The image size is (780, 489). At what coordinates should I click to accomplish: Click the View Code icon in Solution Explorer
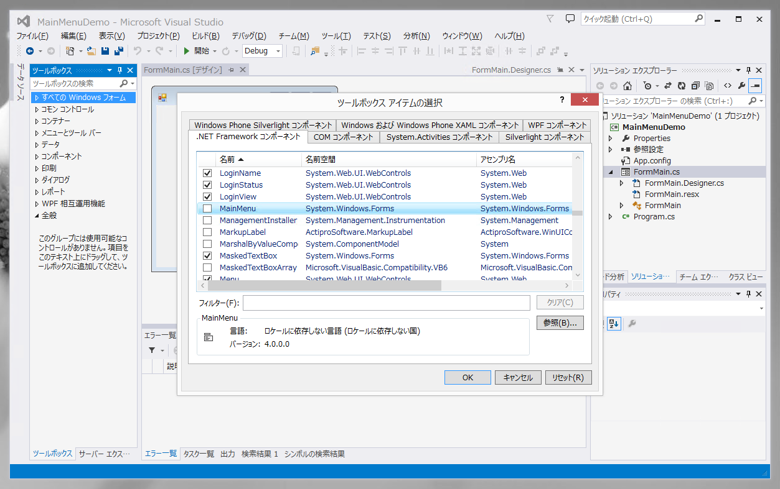pyautogui.click(x=728, y=86)
